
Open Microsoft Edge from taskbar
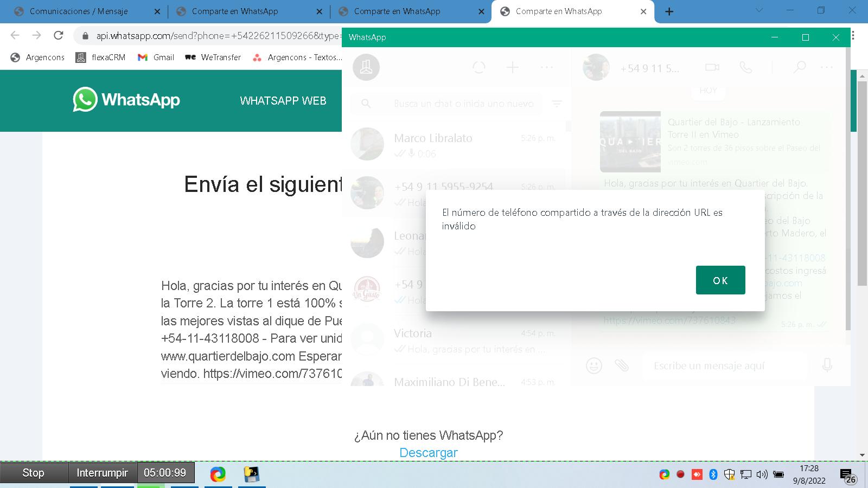(218, 474)
